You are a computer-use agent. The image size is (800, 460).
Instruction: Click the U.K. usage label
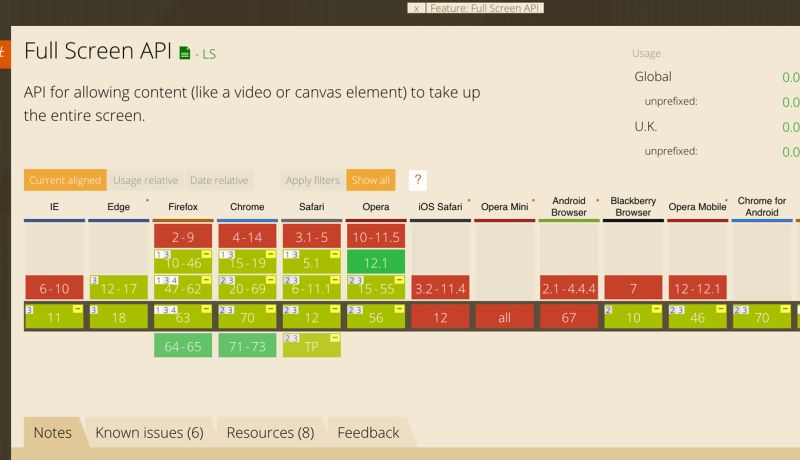[x=645, y=126]
